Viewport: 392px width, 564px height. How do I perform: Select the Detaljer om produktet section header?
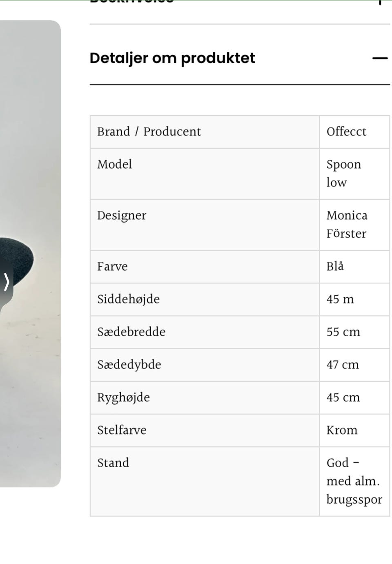coord(172,58)
